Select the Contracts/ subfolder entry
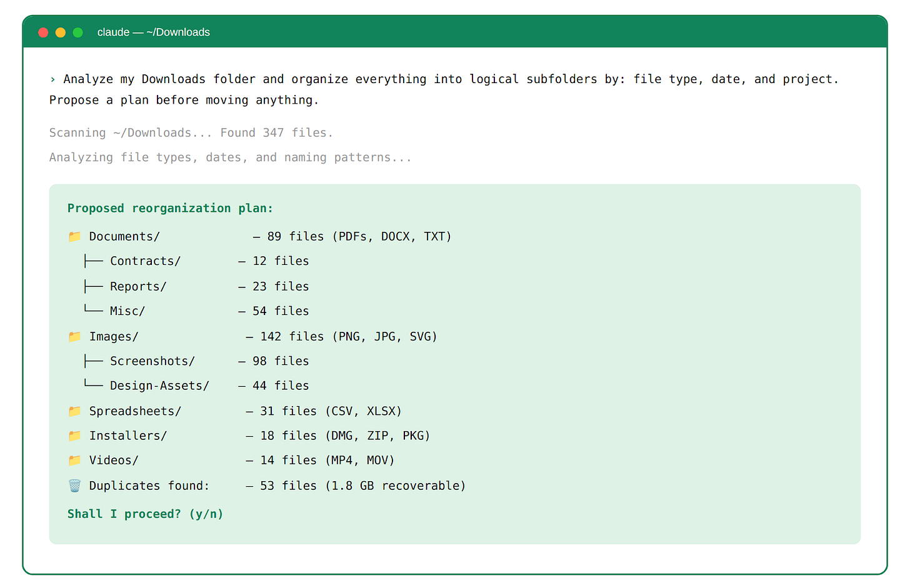910x588 pixels. tap(145, 261)
